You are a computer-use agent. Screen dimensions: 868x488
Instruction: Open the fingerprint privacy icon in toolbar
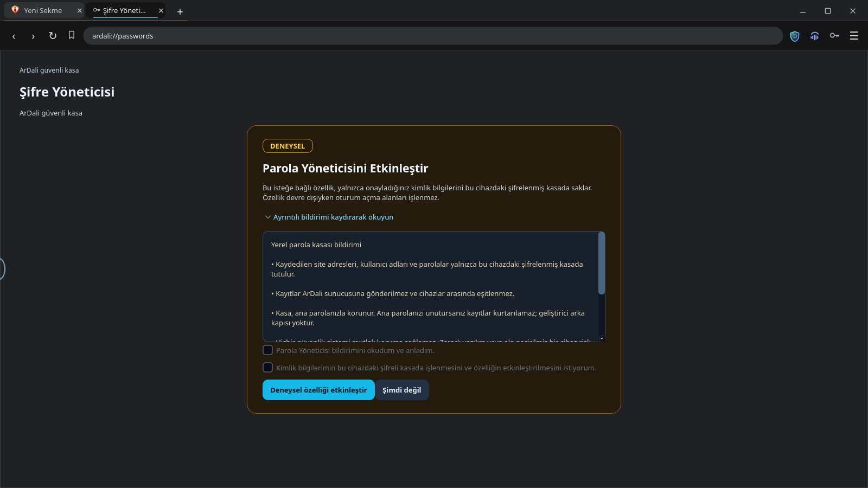click(814, 36)
